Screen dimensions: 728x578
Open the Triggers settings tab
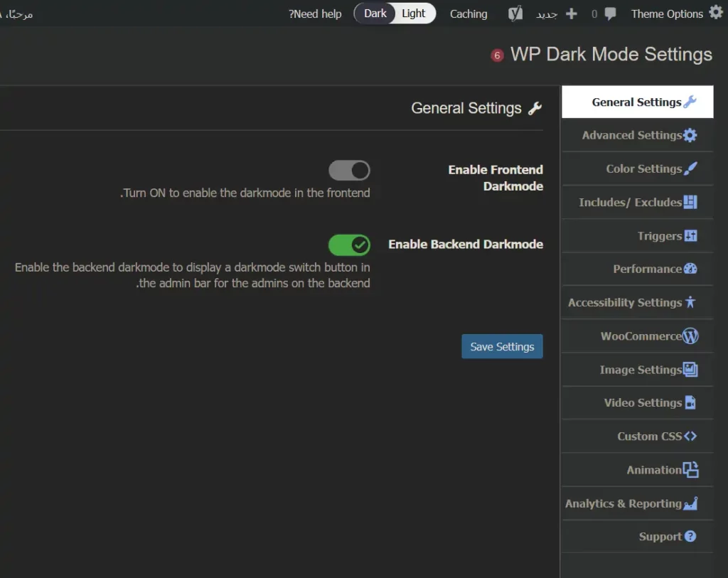[659, 236]
